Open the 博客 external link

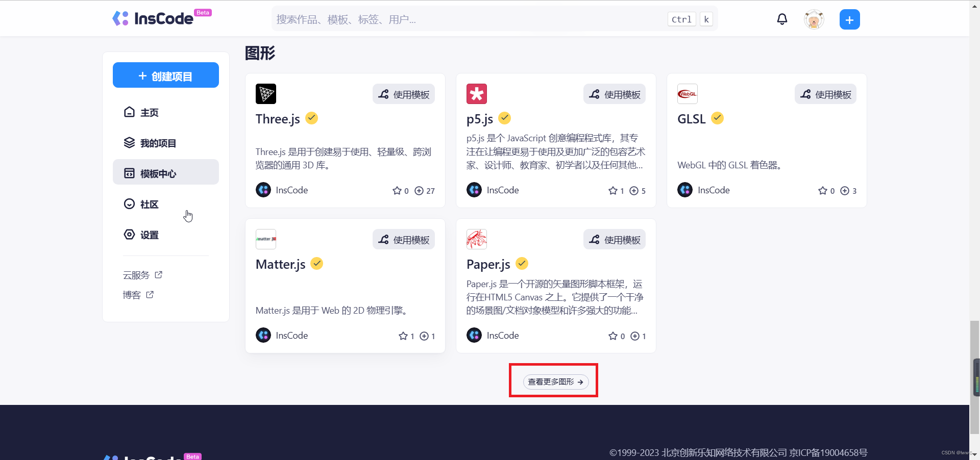pos(138,295)
